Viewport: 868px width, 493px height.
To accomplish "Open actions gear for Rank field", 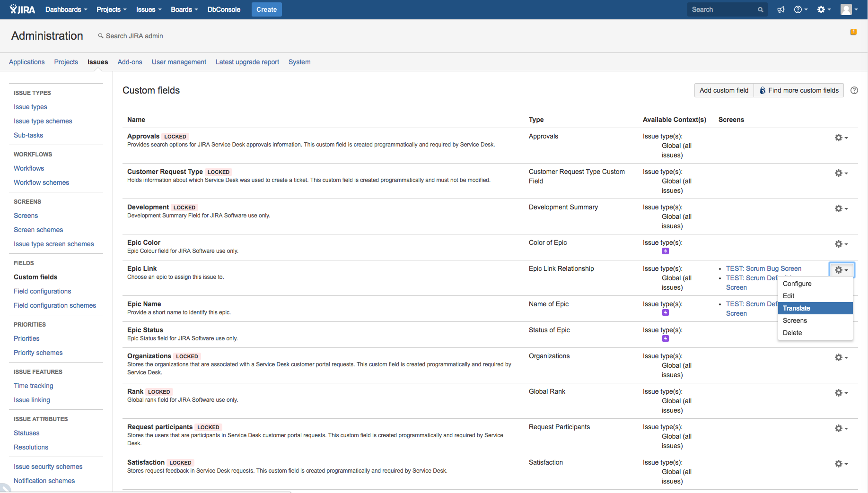I will tap(841, 393).
